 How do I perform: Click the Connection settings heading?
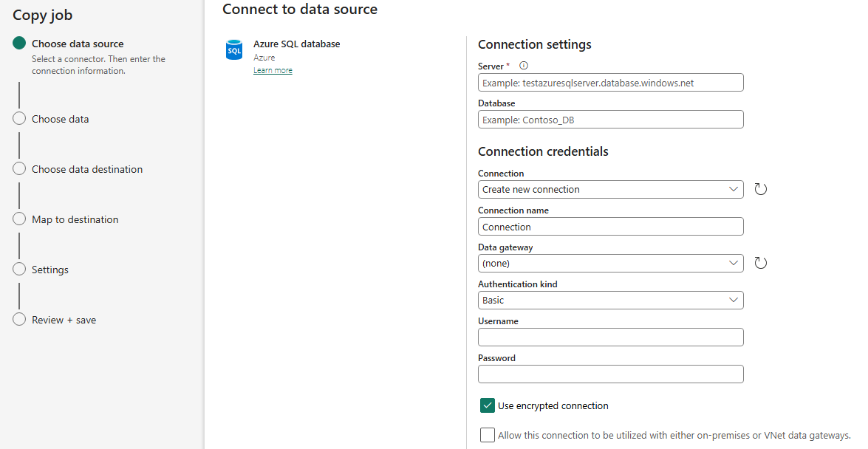click(534, 44)
